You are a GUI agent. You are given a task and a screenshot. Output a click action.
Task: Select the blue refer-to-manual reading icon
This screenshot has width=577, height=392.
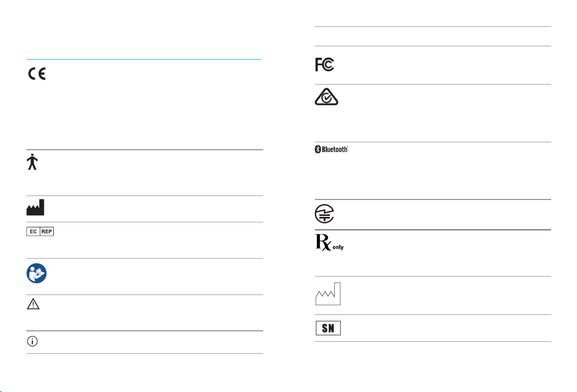[36, 273]
